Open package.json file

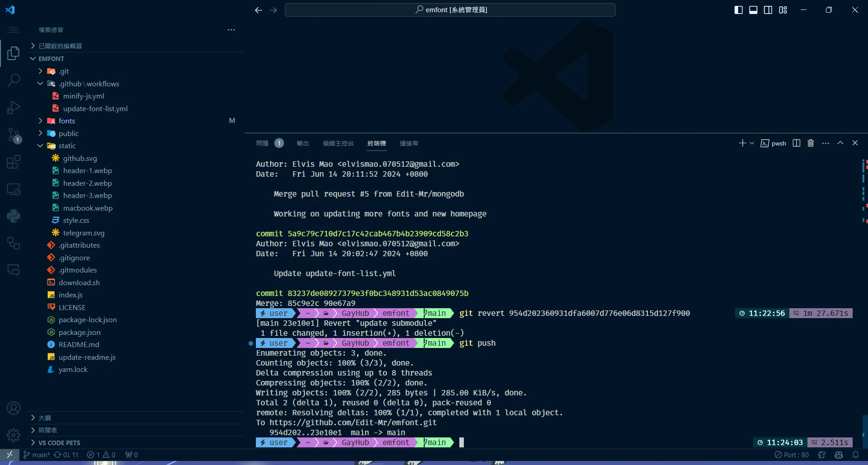point(136,332)
